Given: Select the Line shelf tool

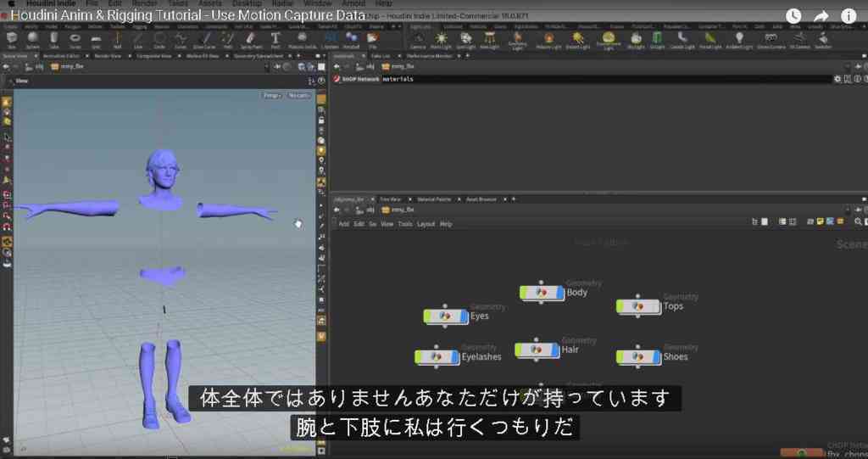Looking at the screenshot, I should pos(138,39).
